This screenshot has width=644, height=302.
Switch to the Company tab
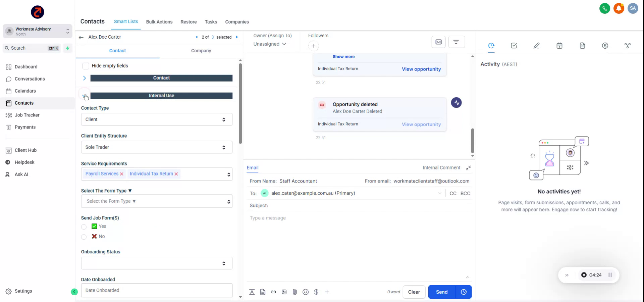(201, 51)
